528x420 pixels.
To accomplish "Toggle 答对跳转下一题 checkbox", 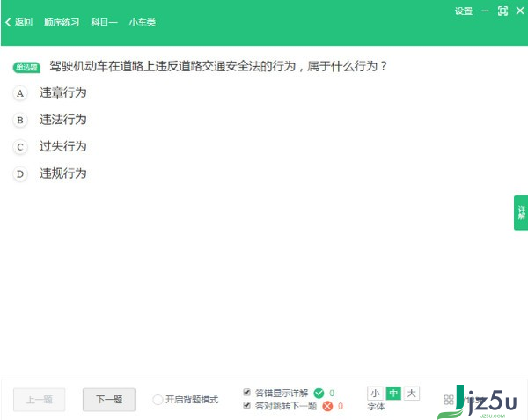I will coord(246,405).
